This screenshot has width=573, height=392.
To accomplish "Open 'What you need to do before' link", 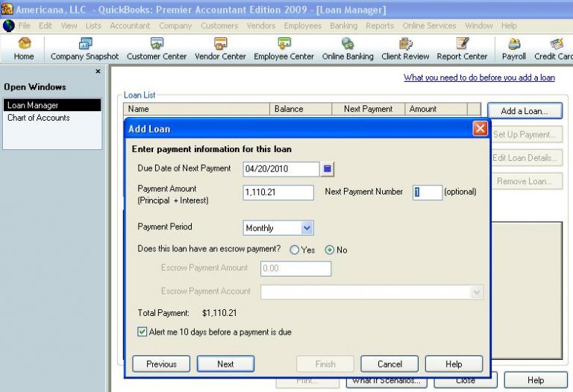I will [479, 78].
